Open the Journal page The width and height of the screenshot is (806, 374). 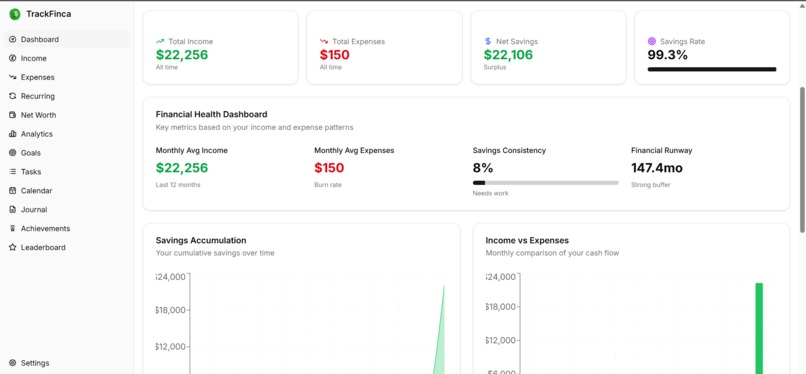click(x=67, y=210)
